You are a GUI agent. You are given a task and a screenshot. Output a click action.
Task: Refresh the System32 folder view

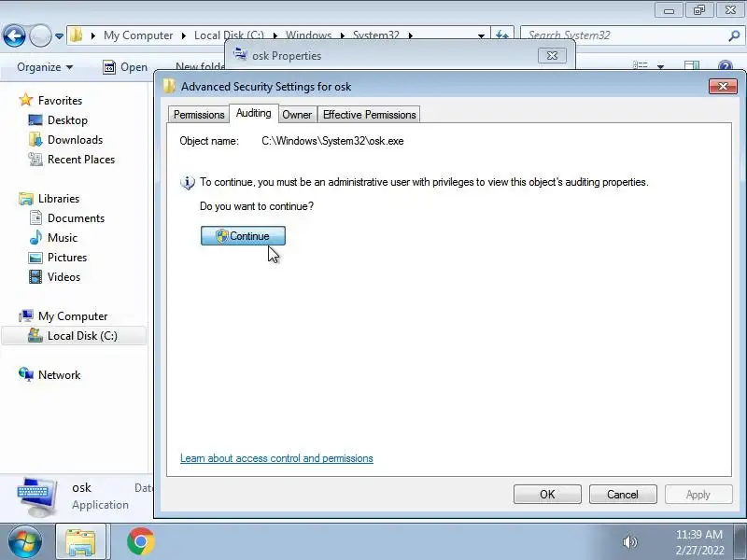click(x=502, y=35)
